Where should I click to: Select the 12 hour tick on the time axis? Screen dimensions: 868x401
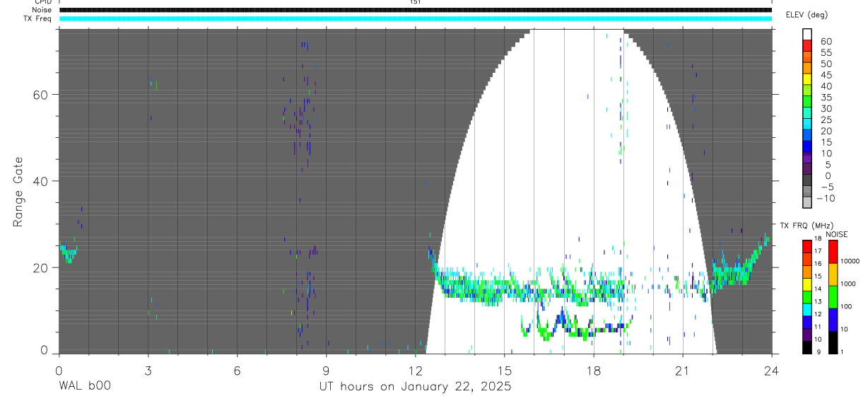pos(415,370)
